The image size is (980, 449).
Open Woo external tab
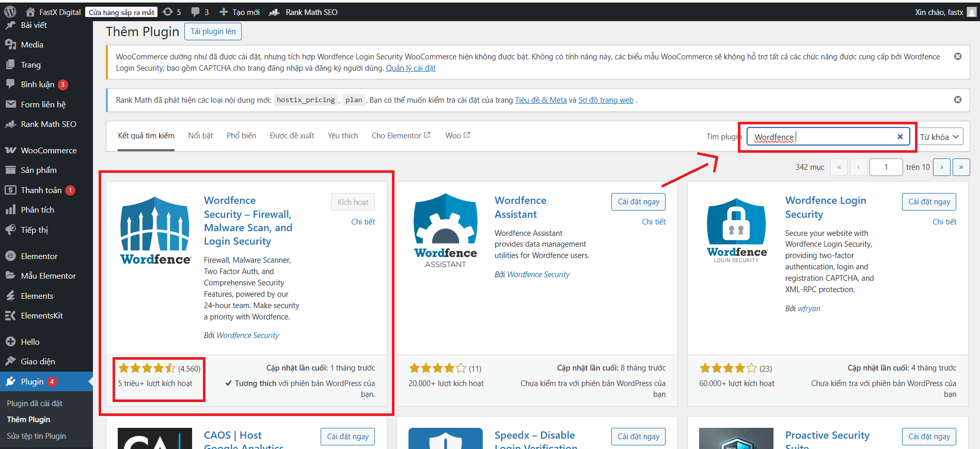pyautogui.click(x=457, y=136)
